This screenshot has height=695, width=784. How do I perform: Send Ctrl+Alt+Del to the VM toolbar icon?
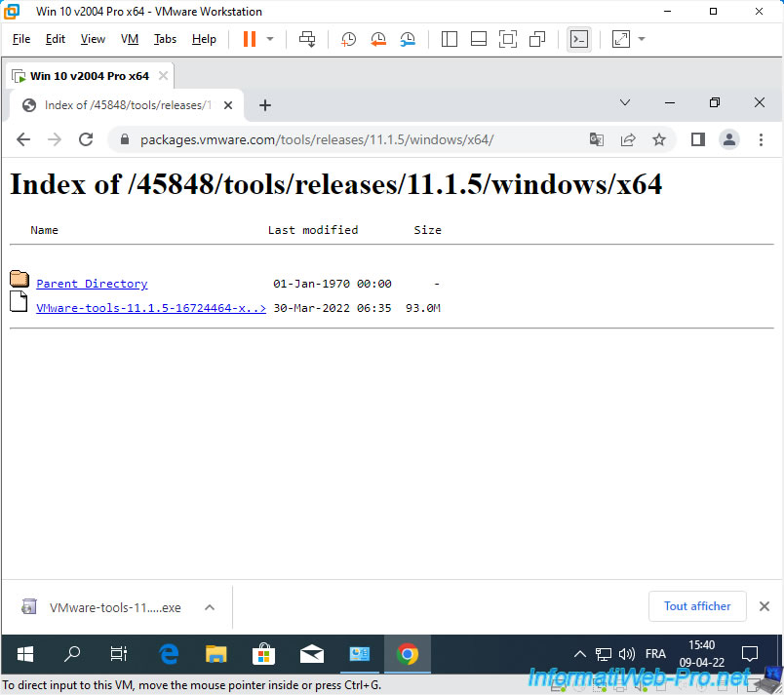(x=307, y=39)
